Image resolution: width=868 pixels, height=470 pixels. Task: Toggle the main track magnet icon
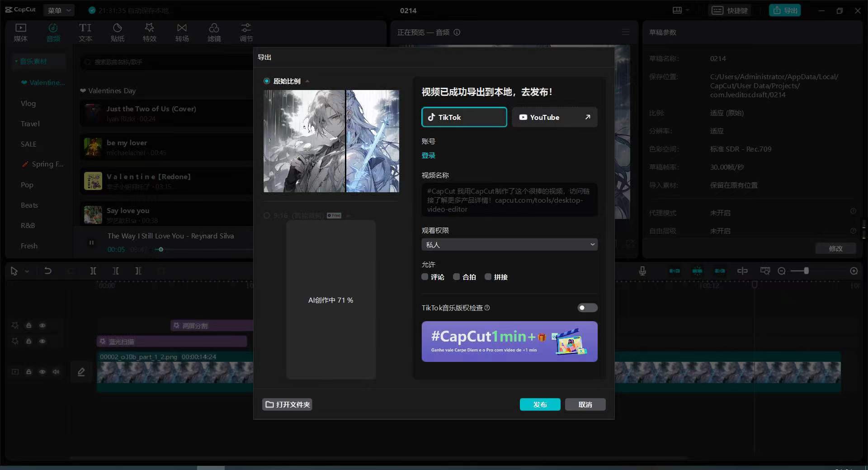(675, 271)
